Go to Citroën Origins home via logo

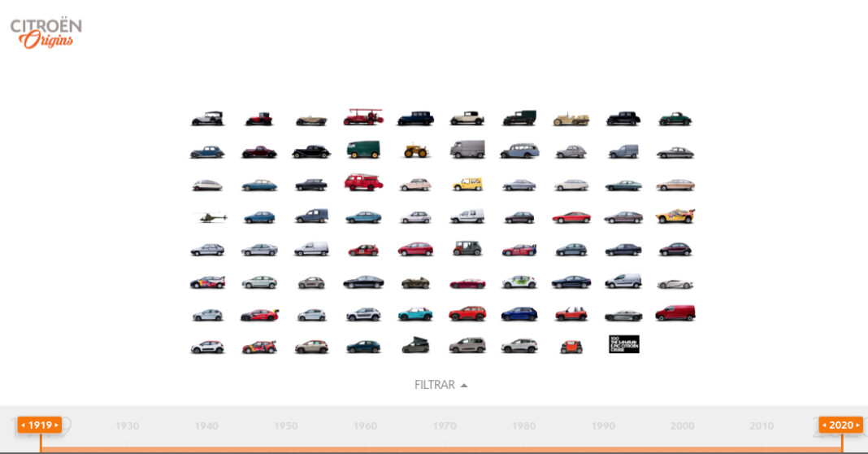click(46, 33)
